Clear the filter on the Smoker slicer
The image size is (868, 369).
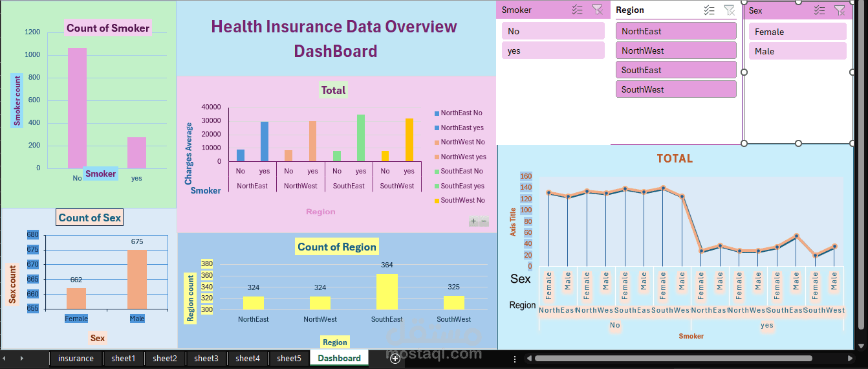598,10
